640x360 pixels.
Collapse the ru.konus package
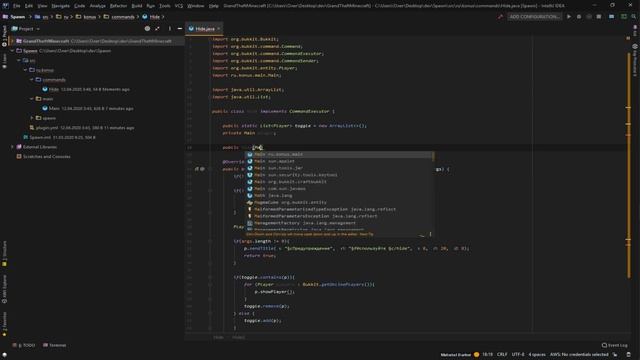25,70
